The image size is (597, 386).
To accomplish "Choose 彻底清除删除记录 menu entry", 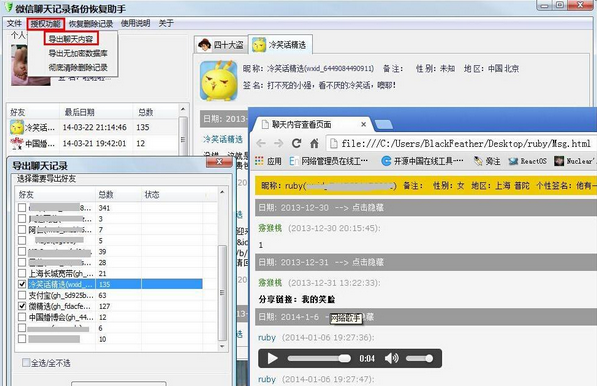I will 78,68.
